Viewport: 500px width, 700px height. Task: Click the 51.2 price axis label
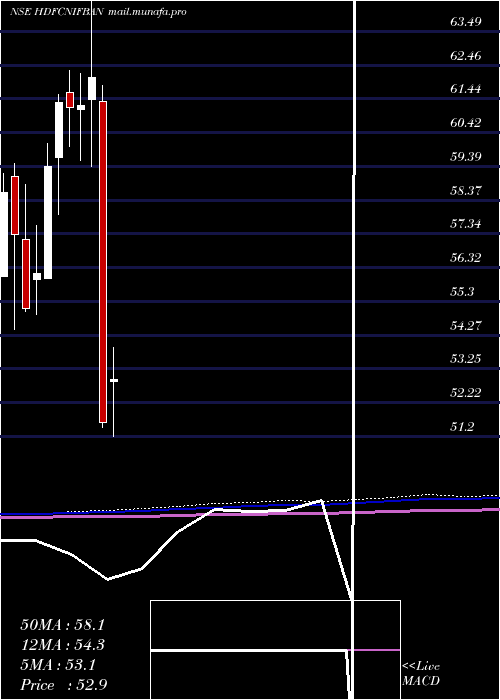[462, 426]
